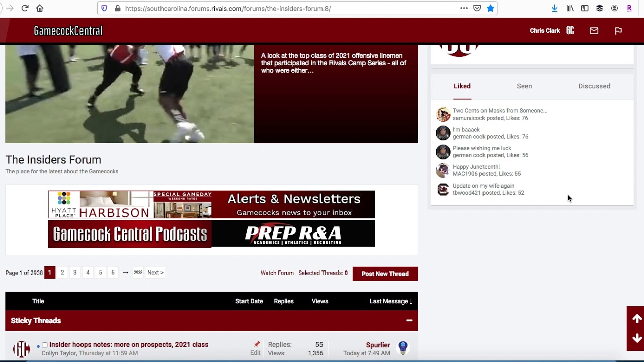Go forward with the browser arrow
644x362 pixels.
click(10, 8)
